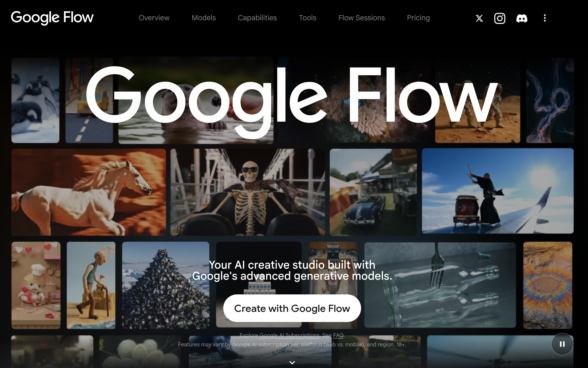Open the Flow Sessions nav item
This screenshot has height=368, width=588.
coord(362,18)
